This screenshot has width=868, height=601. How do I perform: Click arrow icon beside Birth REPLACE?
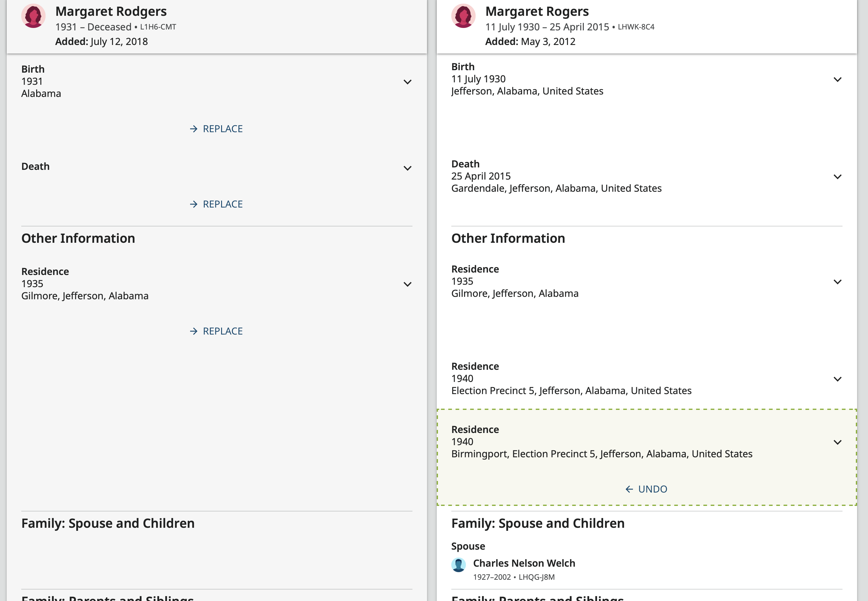(x=193, y=129)
